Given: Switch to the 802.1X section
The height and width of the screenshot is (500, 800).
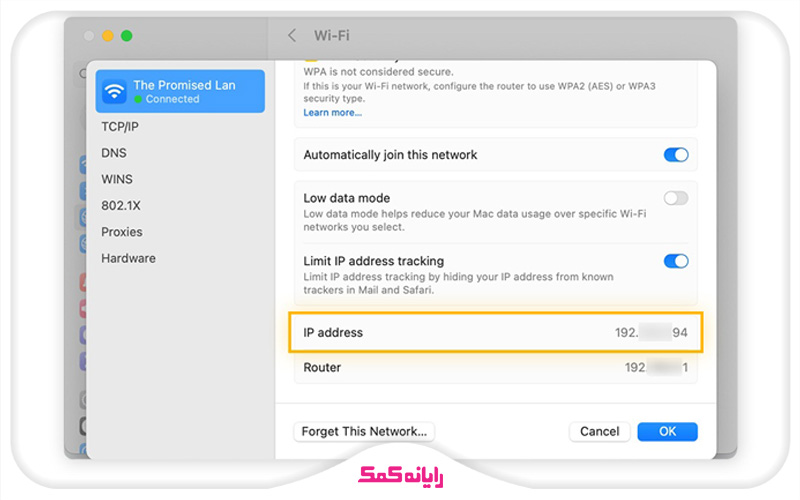Looking at the screenshot, I should pos(120,205).
